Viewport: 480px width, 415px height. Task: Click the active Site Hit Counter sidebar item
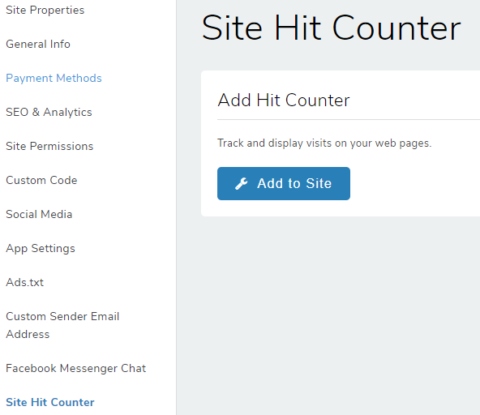click(x=50, y=402)
